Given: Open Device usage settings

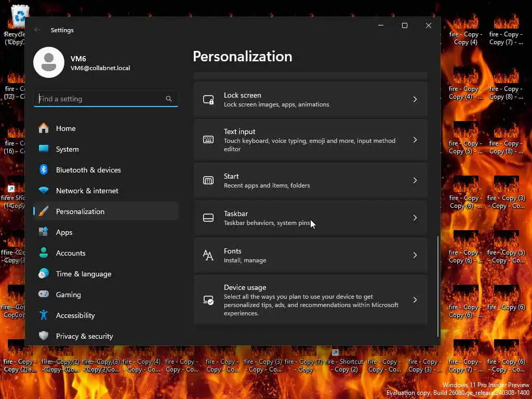Looking at the screenshot, I should click(x=311, y=300).
